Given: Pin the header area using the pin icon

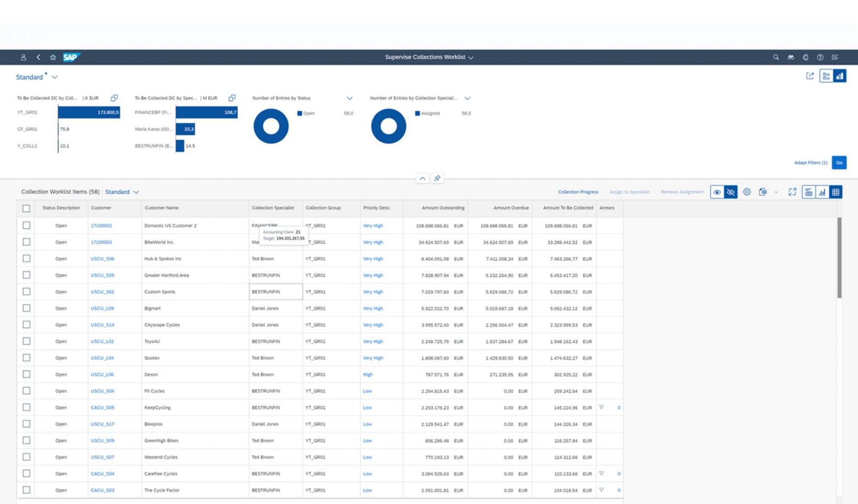Looking at the screenshot, I should coord(437,178).
